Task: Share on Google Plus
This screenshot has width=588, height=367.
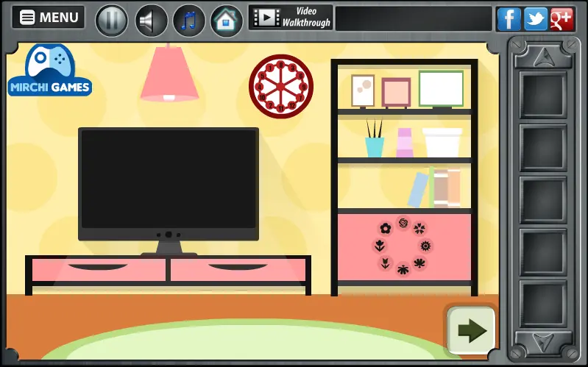Action: pos(562,18)
